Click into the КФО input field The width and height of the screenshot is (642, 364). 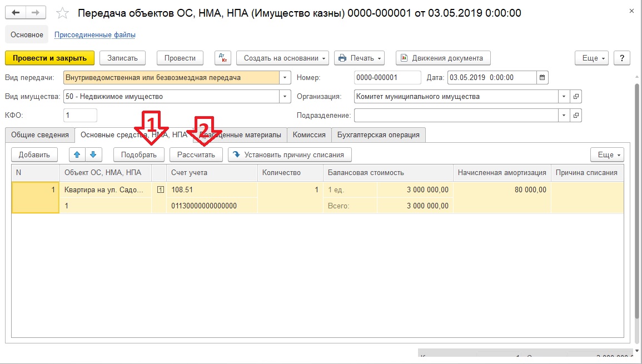tap(80, 116)
